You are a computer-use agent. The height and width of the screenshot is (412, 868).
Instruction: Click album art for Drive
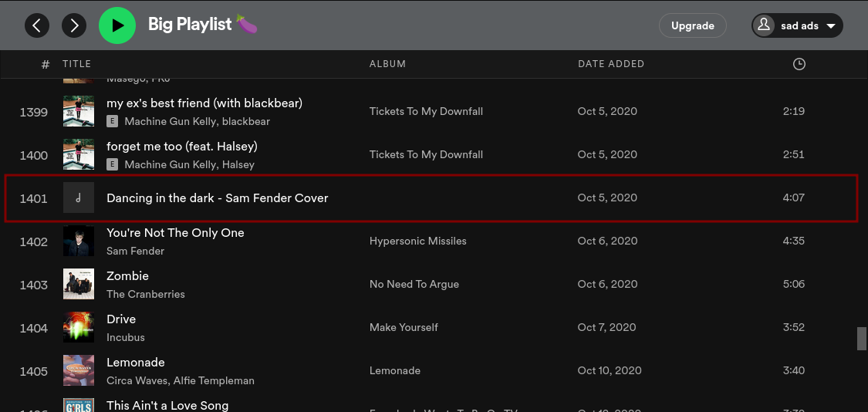click(x=79, y=327)
